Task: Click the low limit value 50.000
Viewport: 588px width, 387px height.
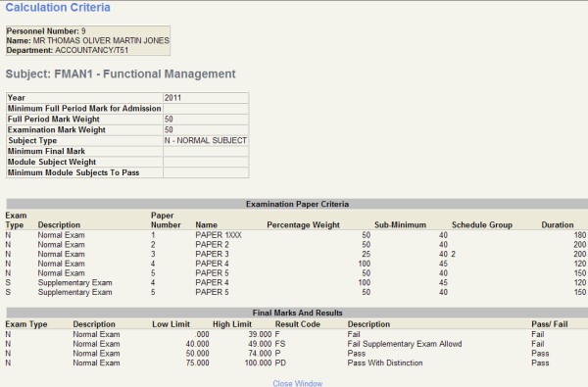Action: pos(198,354)
